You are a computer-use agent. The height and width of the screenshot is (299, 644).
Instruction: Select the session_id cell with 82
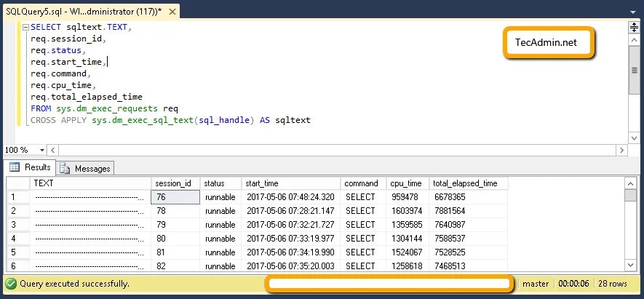coord(175,266)
